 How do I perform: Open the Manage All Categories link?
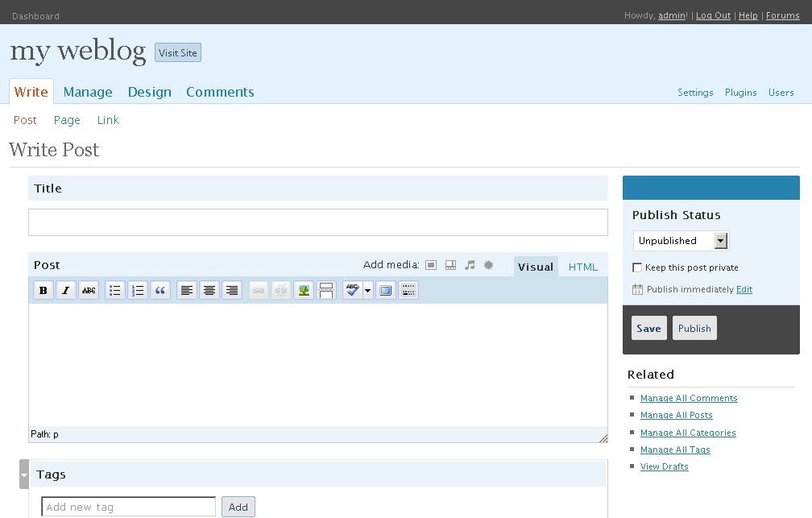[x=688, y=433]
